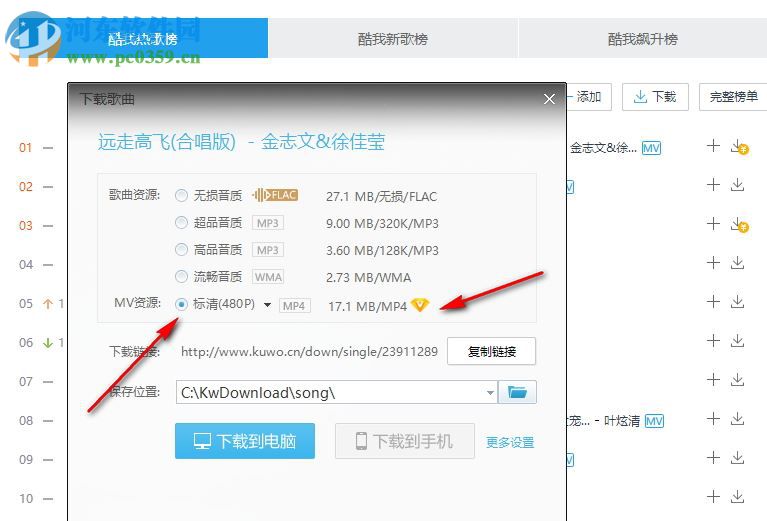The width and height of the screenshot is (767, 521).
Task: Click 下载到电脑 button
Action: pos(245,441)
